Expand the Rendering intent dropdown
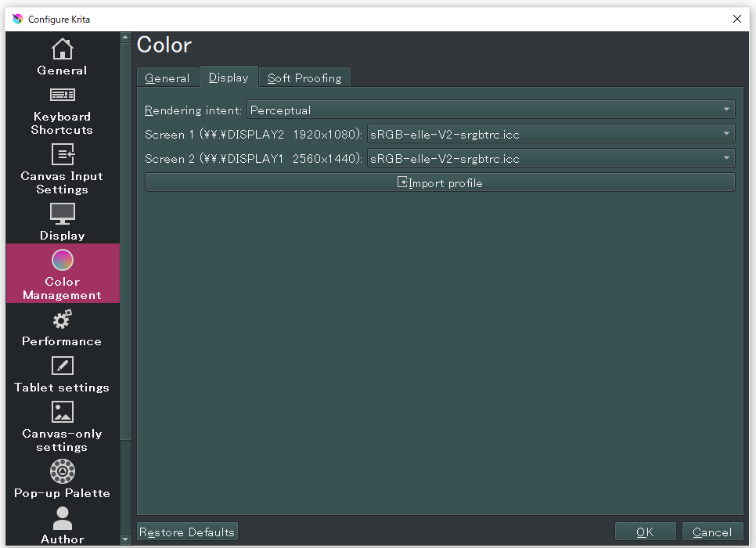This screenshot has width=756, height=548. [x=491, y=110]
